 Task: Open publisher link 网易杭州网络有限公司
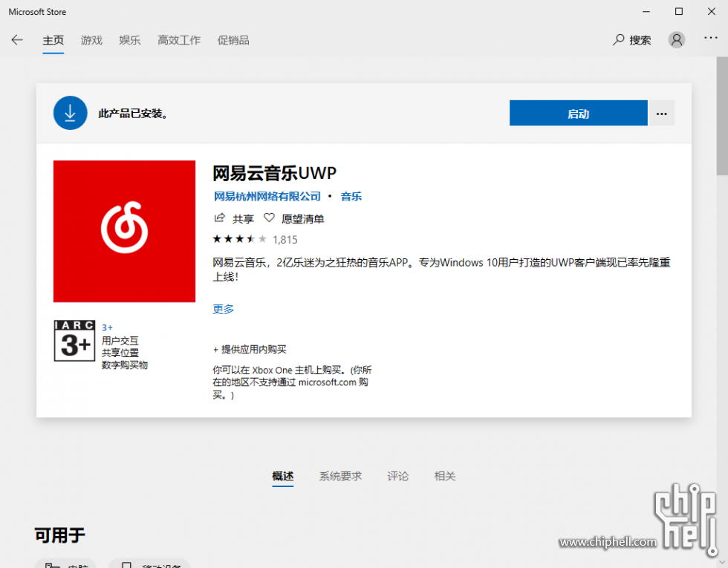coord(267,196)
